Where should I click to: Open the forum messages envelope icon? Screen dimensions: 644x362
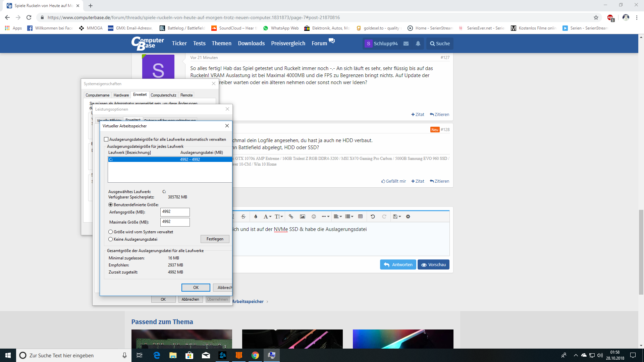406,44
